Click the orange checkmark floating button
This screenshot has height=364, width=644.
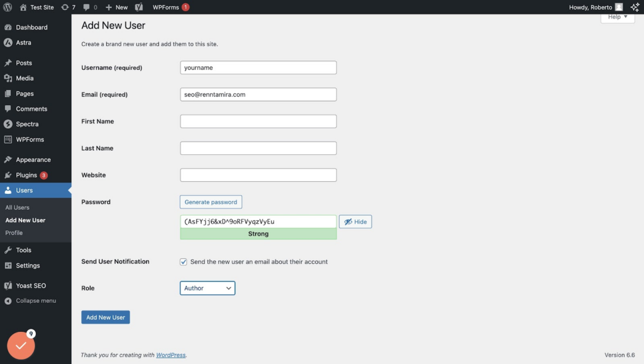(x=21, y=346)
